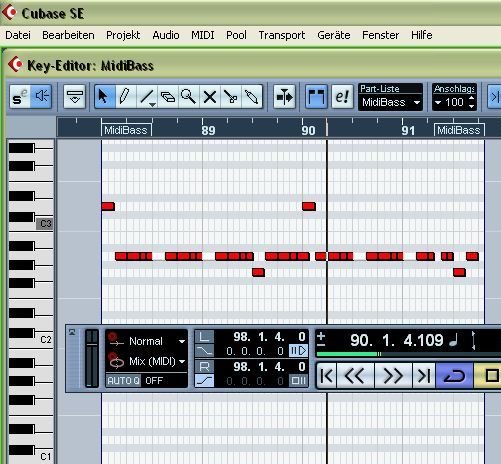This screenshot has width=501, height=464.
Task: Toggle the Punch In button
Action: point(204,351)
